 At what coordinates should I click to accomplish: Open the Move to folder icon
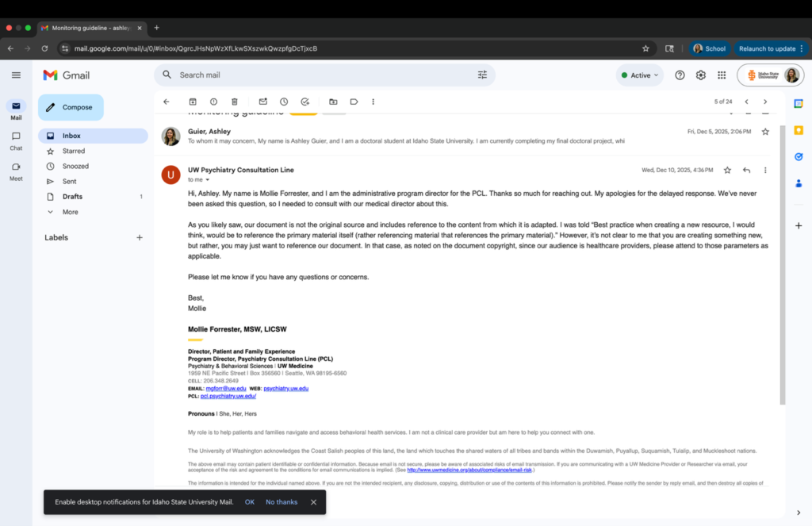pos(333,102)
